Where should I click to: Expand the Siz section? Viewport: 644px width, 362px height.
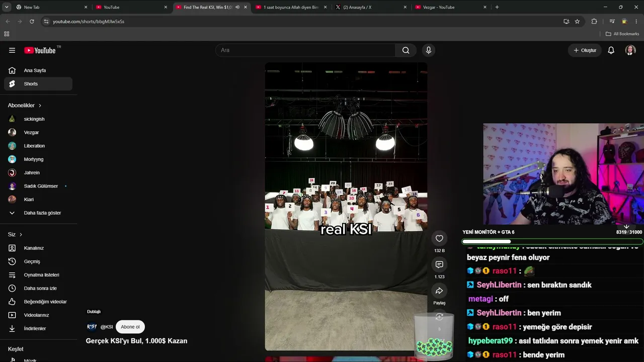(15, 234)
